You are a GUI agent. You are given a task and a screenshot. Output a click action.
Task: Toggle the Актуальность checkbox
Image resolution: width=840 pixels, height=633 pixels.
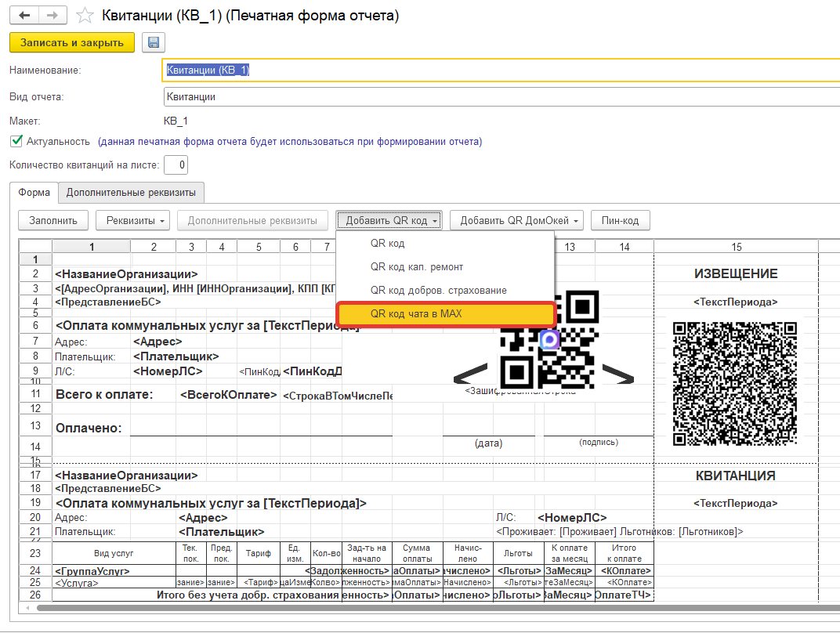pos(16,142)
